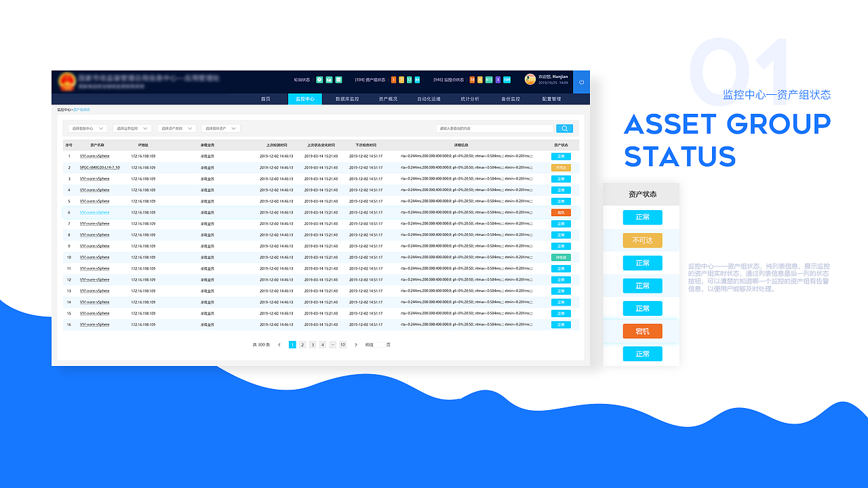Click the user avatar next to Hanjian
868x488 pixels.
pos(530,79)
